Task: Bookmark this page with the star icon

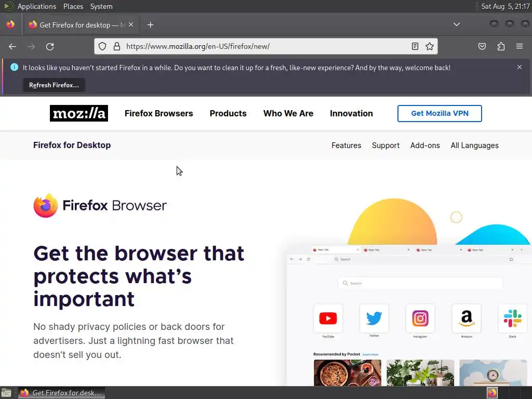Action: tap(430, 46)
